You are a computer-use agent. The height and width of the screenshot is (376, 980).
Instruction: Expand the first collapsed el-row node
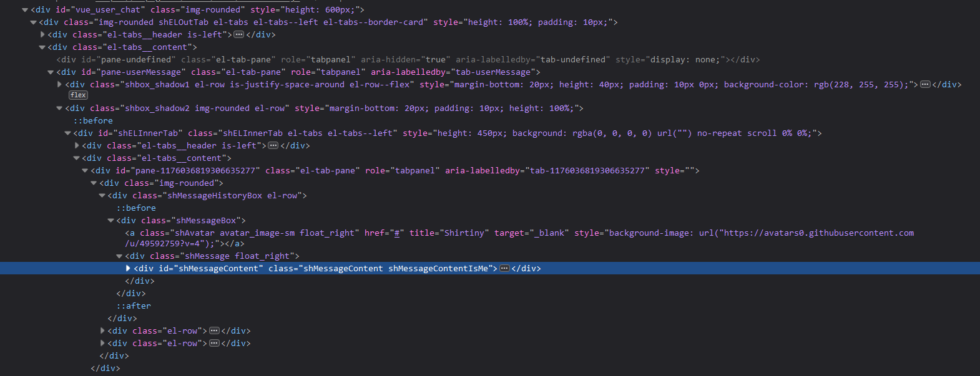102,331
